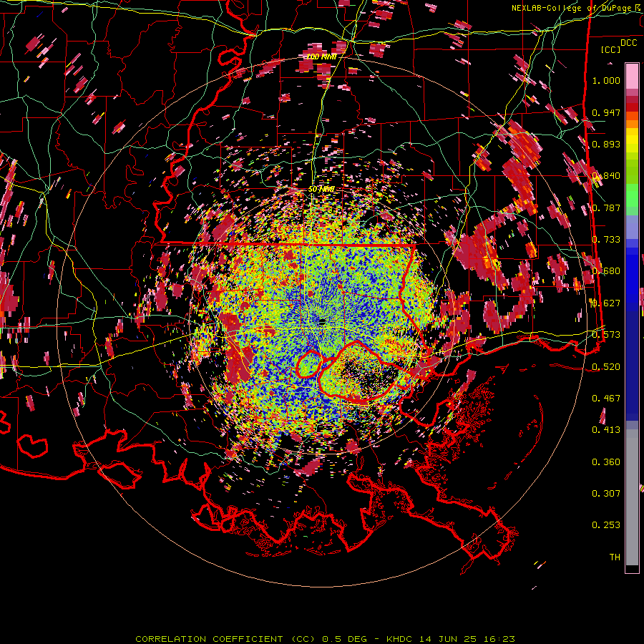Click the 0.947 legend value
Image resolution: width=644 pixels, height=644 pixels.
(606, 112)
